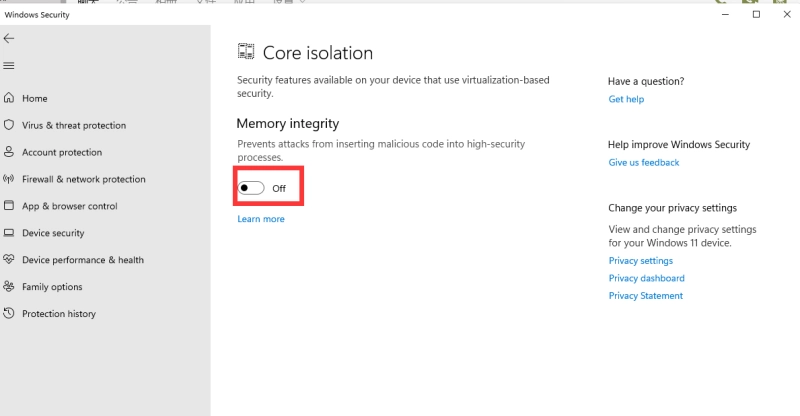Click the Virus & threat protection shield icon
800x416 pixels.
click(9, 125)
